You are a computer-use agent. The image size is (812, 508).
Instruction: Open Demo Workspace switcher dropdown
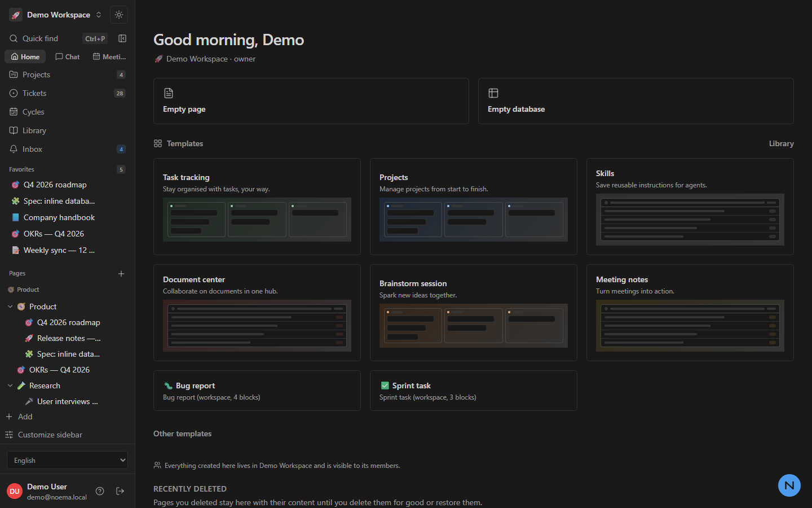[56, 15]
